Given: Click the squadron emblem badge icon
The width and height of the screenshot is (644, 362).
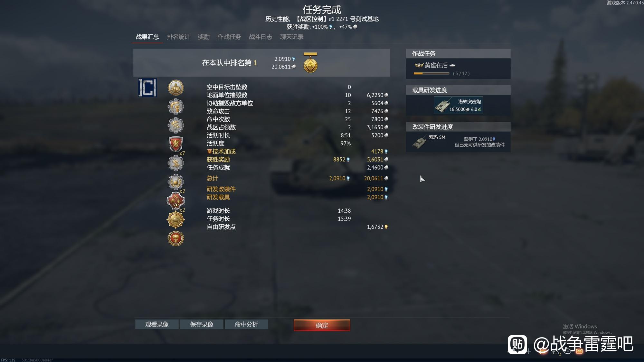Looking at the screenshot, I should [147, 88].
